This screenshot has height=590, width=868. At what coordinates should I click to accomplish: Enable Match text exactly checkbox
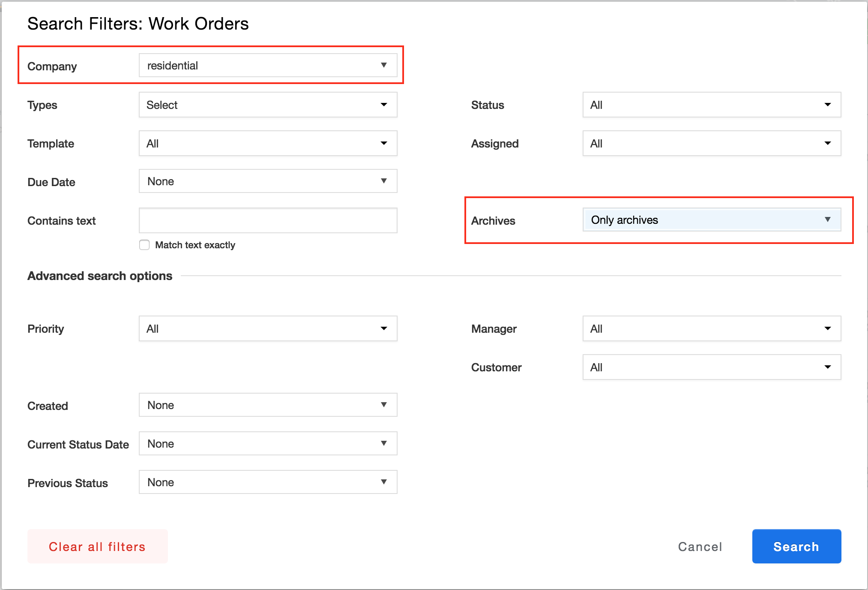click(x=144, y=245)
